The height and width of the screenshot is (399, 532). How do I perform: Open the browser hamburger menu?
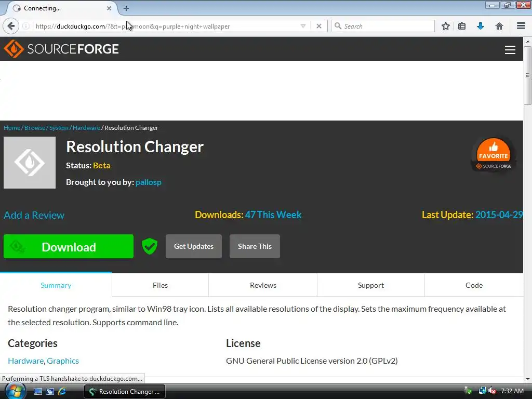[x=521, y=26]
